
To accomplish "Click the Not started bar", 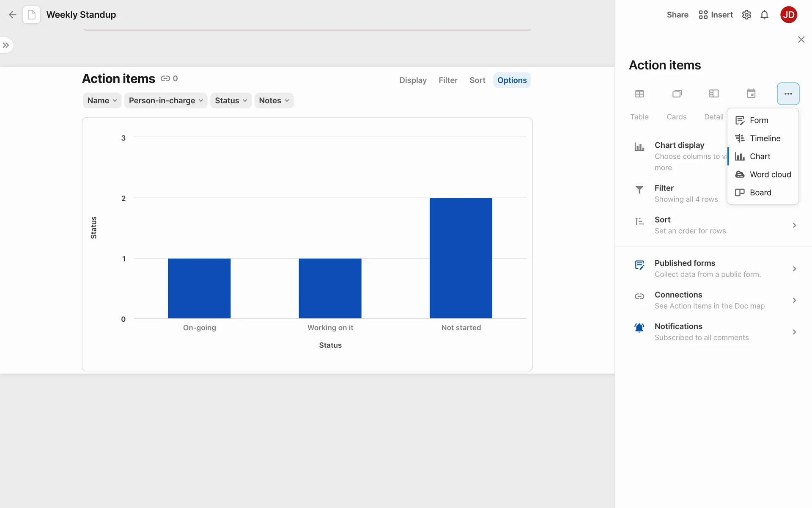I will click(x=461, y=258).
